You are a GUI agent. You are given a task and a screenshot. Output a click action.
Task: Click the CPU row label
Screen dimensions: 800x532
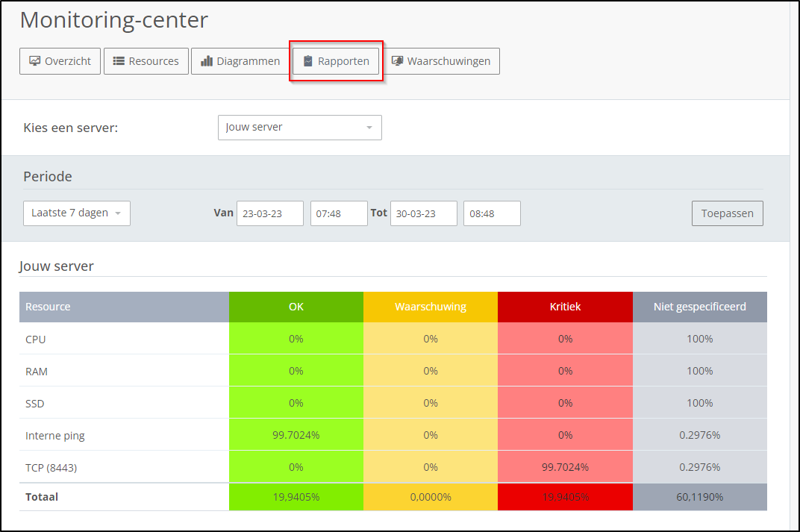35,339
